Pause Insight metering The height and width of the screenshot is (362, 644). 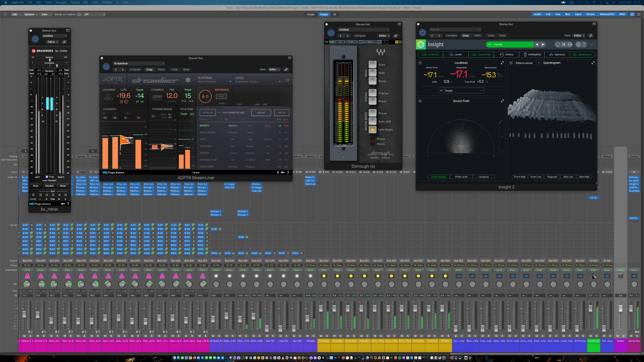(563, 45)
